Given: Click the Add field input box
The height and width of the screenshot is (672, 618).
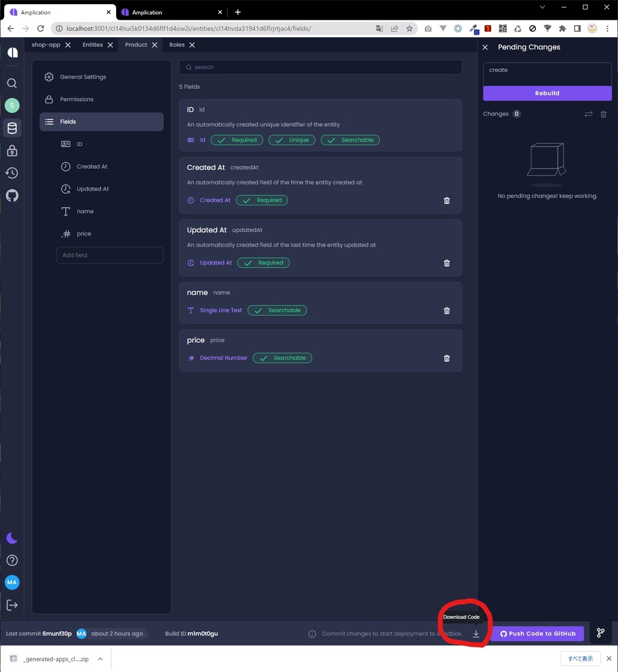Looking at the screenshot, I should pyautogui.click(x=109, y=255).
